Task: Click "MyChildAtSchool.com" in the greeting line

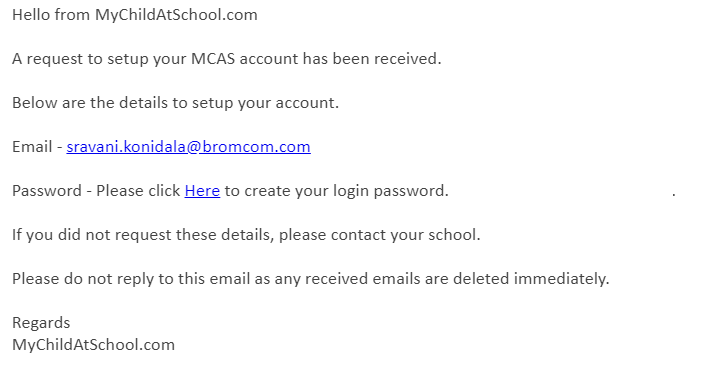Action: coord(176,15)
